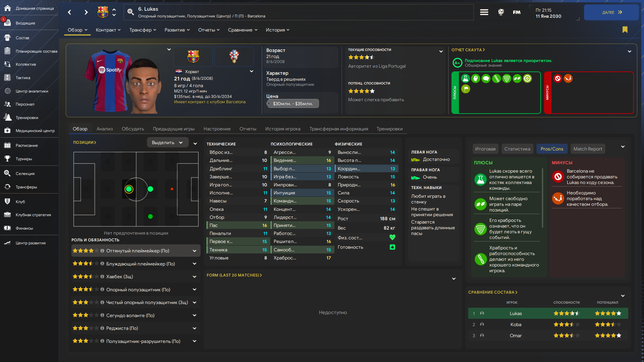Switch to the Анализ tab
Screen dimensions: 644x362
[x=105, y=129]
